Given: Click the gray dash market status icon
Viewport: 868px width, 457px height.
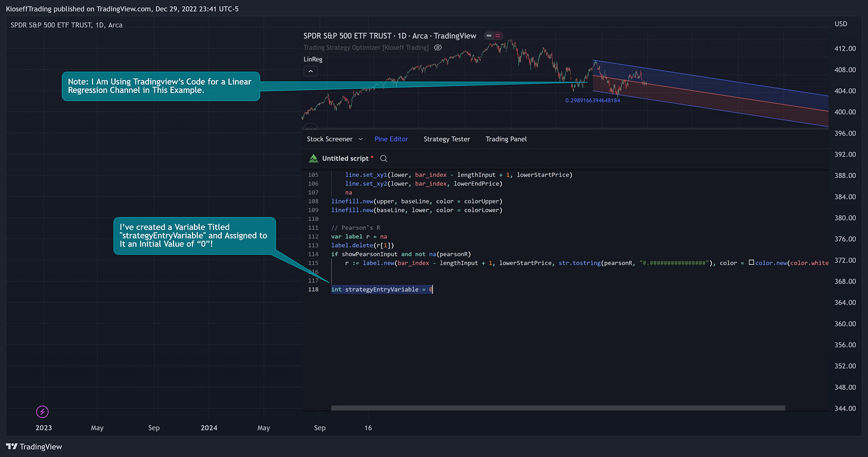Looking at the screenshot, I should (489, 36).
